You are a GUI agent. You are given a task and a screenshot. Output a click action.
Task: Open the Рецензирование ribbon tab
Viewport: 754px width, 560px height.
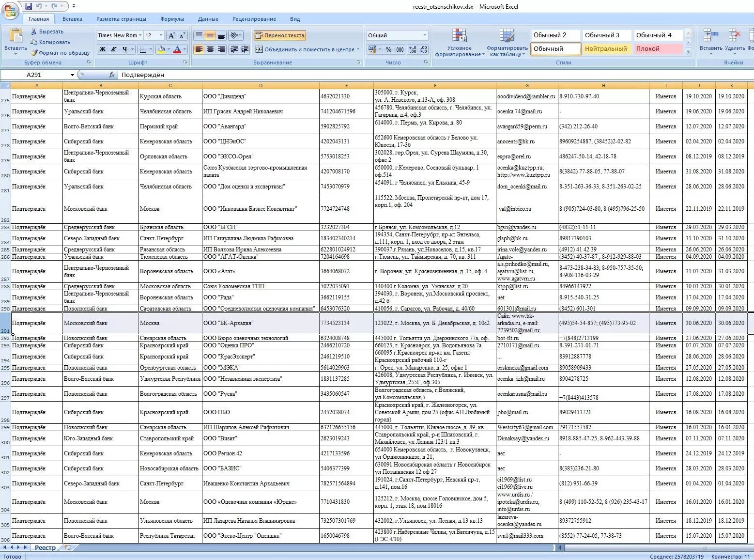pos(254,19)
